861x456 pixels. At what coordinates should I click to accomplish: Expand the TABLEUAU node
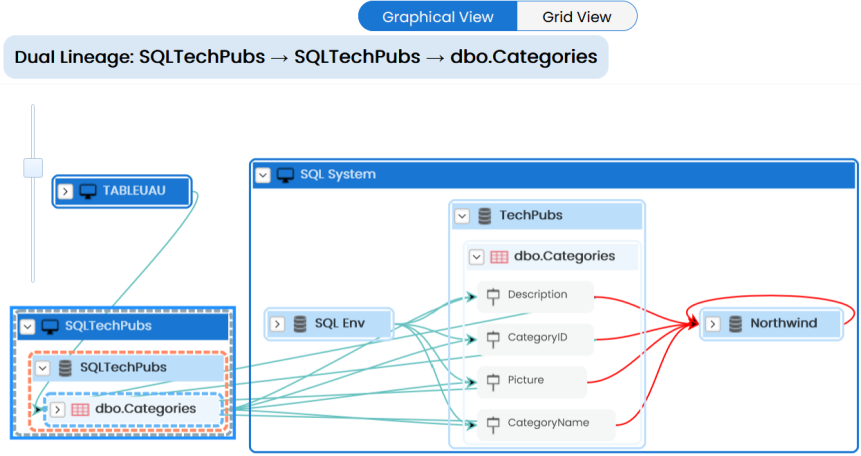tap(65, 190)
